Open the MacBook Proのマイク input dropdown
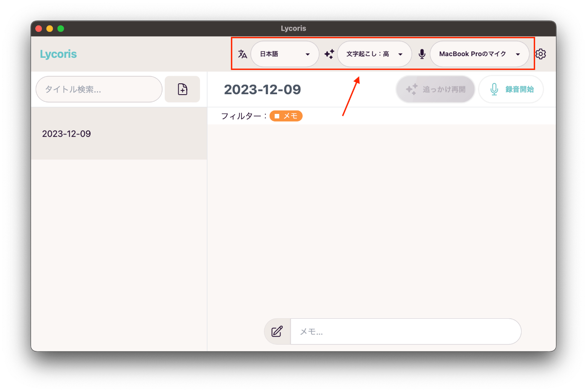 (480, 54)
